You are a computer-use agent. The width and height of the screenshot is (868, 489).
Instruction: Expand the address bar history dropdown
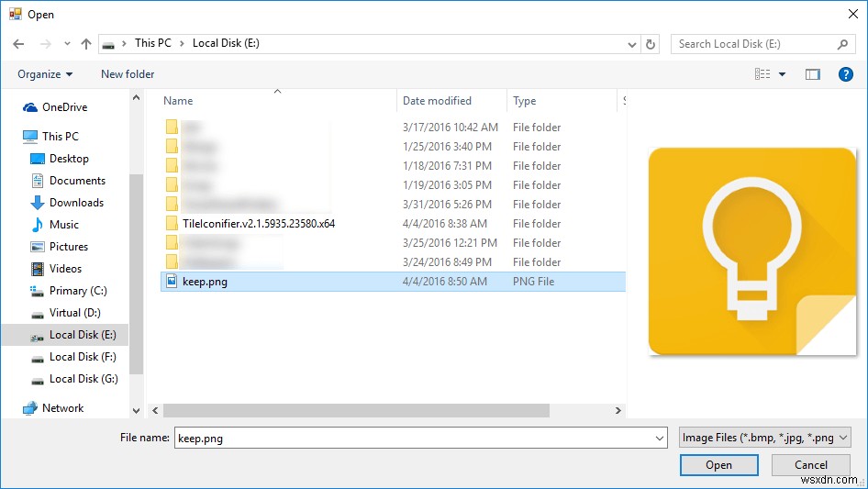click(631, 44)
